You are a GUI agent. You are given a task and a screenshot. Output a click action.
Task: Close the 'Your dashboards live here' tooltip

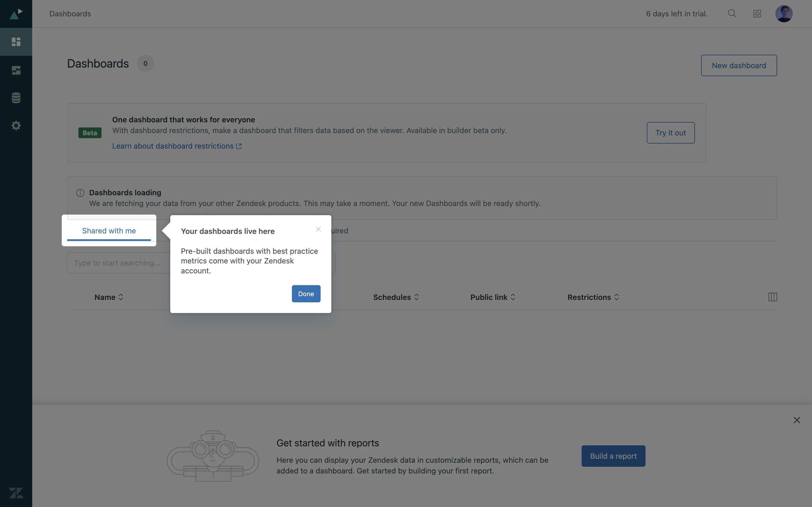point(318,229)
